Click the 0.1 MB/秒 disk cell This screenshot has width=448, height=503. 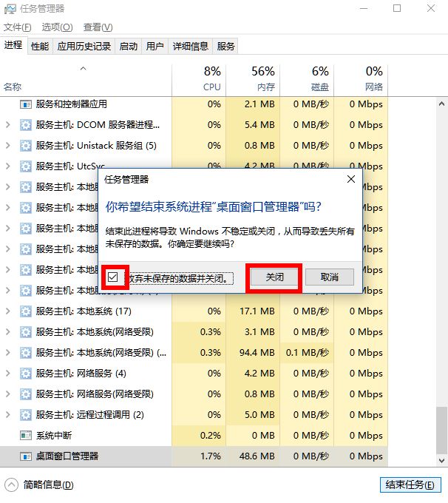pos(307,353)
